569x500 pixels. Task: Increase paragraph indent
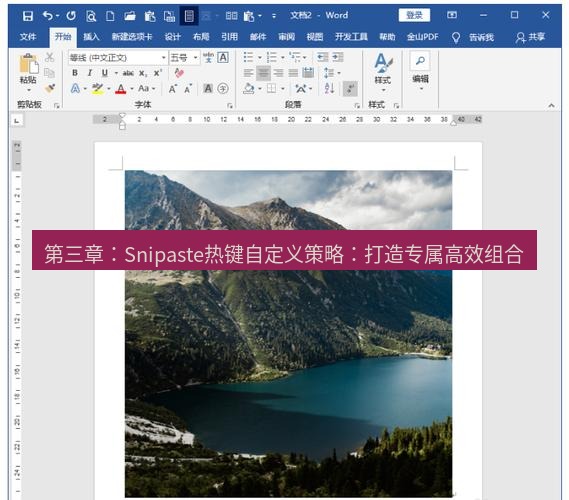(x=337, y=57)
